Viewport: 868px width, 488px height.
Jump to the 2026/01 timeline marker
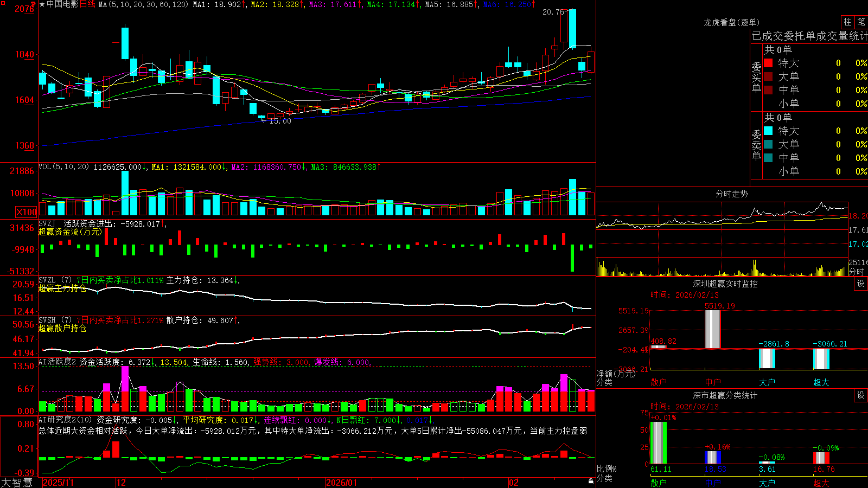(342, 483)
